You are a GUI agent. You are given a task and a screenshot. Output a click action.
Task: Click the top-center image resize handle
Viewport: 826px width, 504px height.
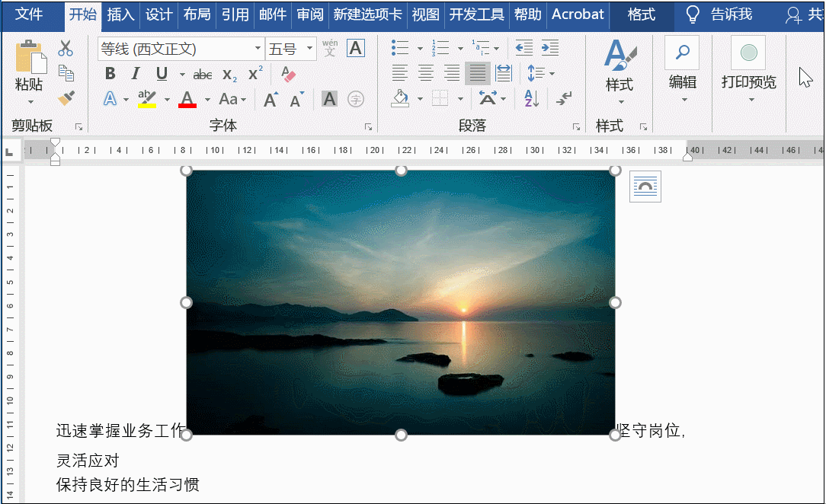pyautogui.click(x=401, y=171)
